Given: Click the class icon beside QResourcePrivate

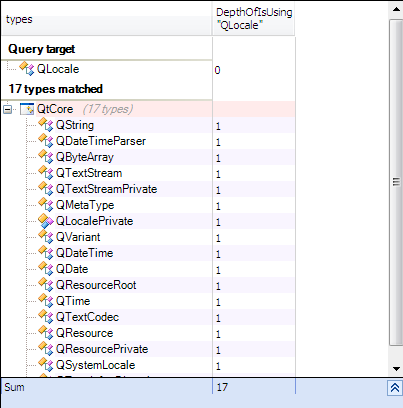Looking at the screenshot, I should point(46,349).
